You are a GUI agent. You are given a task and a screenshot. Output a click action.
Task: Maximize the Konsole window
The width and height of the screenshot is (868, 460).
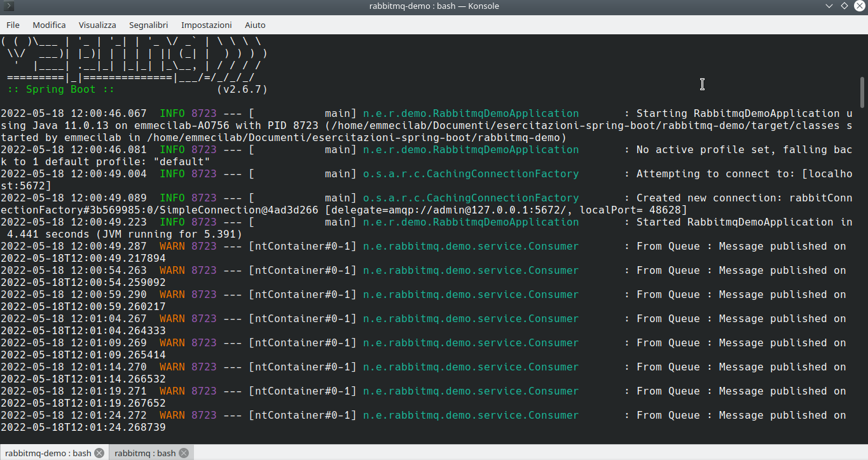click(844, 6)
